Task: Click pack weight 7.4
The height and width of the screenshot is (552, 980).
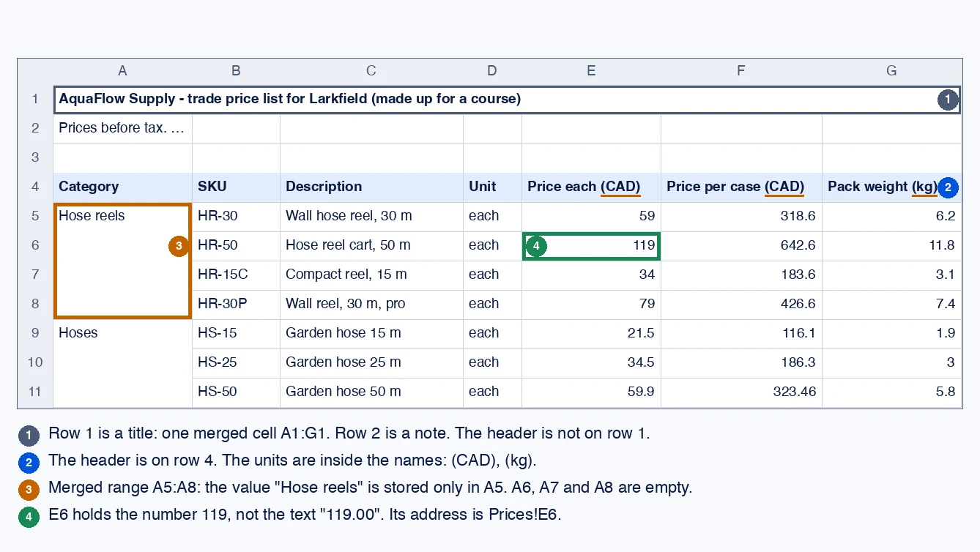Action: click(x=891, y=305)
